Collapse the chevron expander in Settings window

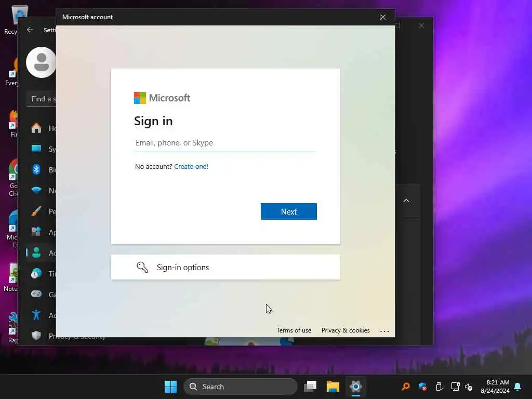click(x=406, y=201)
